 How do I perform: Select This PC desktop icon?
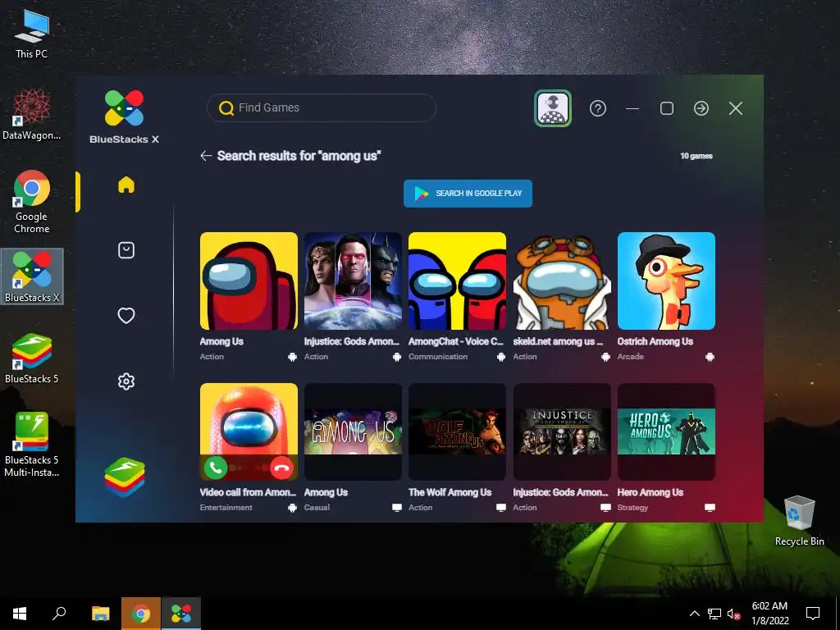pos(32,33)
